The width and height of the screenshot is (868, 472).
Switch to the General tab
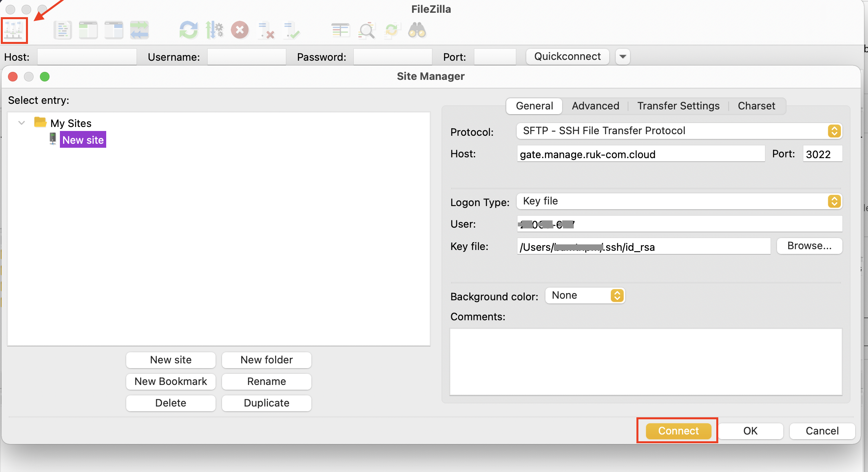click(x=534, y=106)
